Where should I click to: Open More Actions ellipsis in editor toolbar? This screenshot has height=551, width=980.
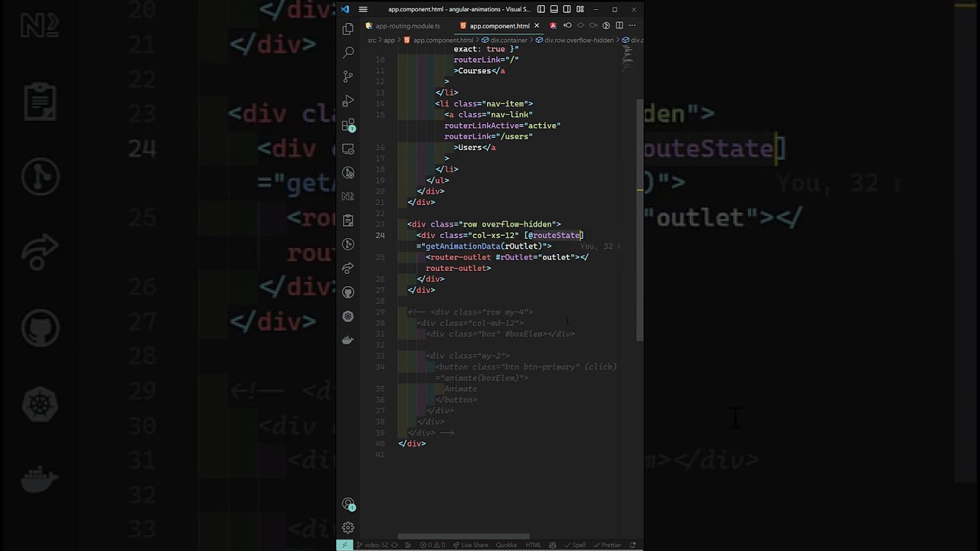coord(632,26)
